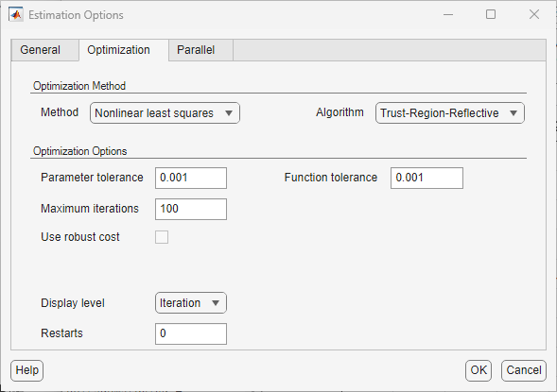Screen dimensions: 557x392
Task: Click the Maximum iterations label
Action: 90,209
